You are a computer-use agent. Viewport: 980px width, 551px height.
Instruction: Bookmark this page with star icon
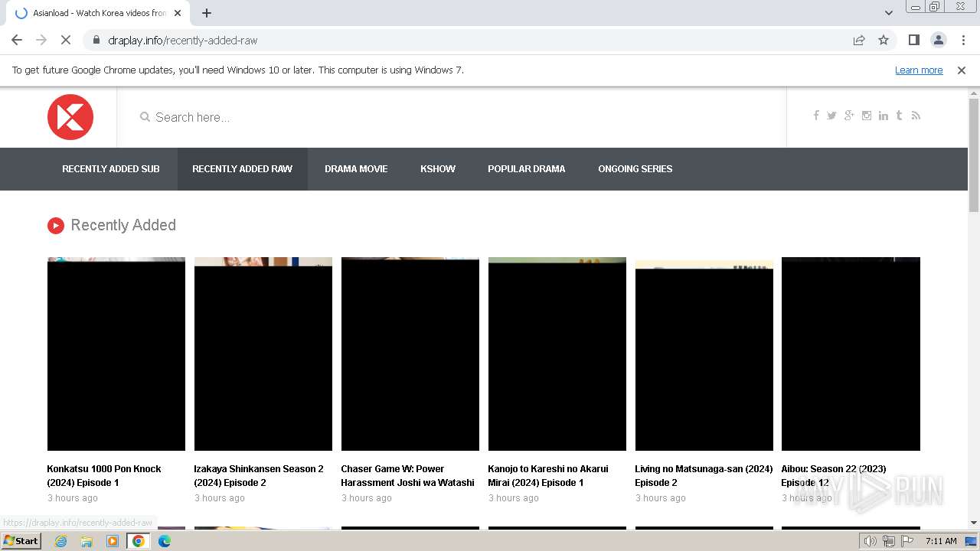884,40
